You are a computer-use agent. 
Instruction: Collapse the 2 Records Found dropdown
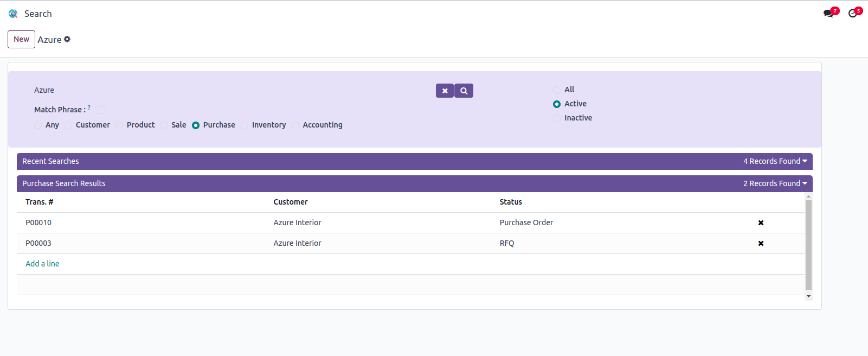point(775,183)
